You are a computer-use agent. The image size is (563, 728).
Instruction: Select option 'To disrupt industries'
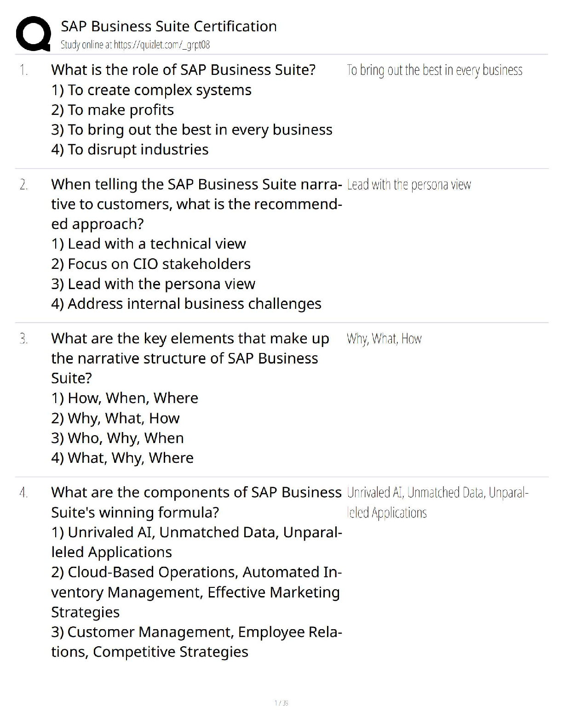[x=130, y=149]
